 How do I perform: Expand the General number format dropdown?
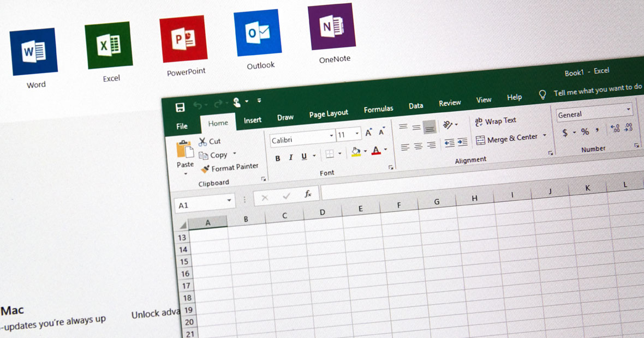pos(628,110)
